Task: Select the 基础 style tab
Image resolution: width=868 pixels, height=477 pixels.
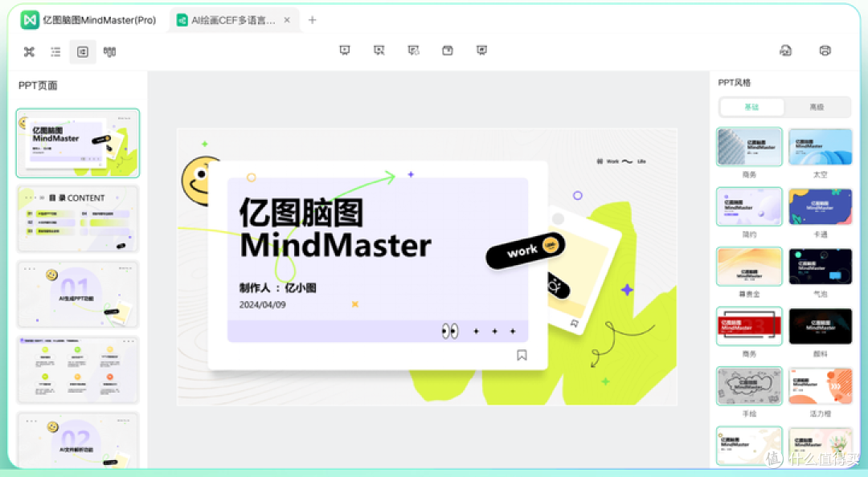Action: 751,108
